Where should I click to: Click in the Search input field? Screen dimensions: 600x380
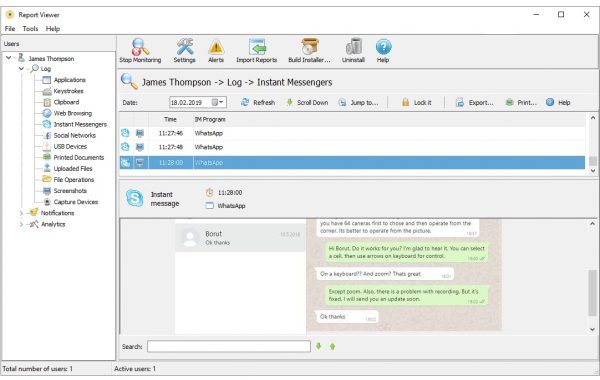tap(228, 347)
